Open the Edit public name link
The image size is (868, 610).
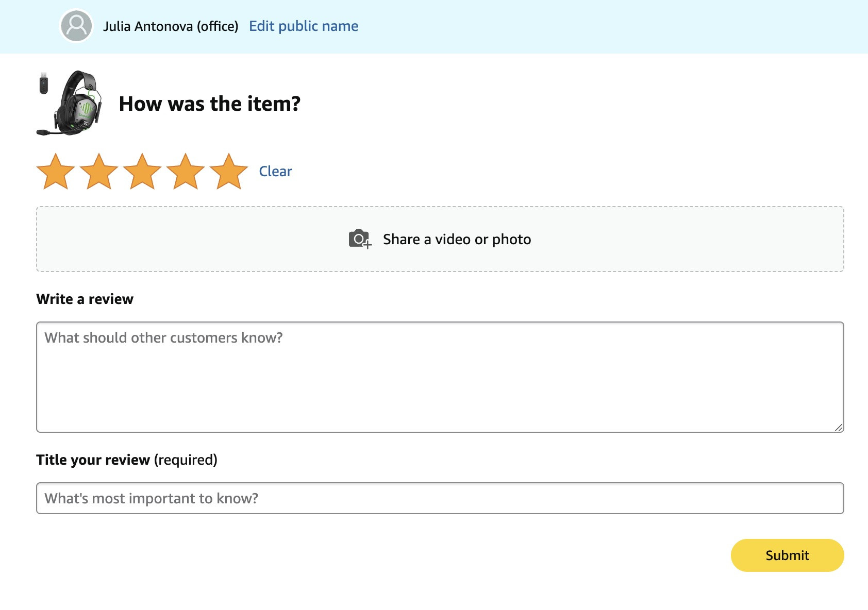click(304, 26)
